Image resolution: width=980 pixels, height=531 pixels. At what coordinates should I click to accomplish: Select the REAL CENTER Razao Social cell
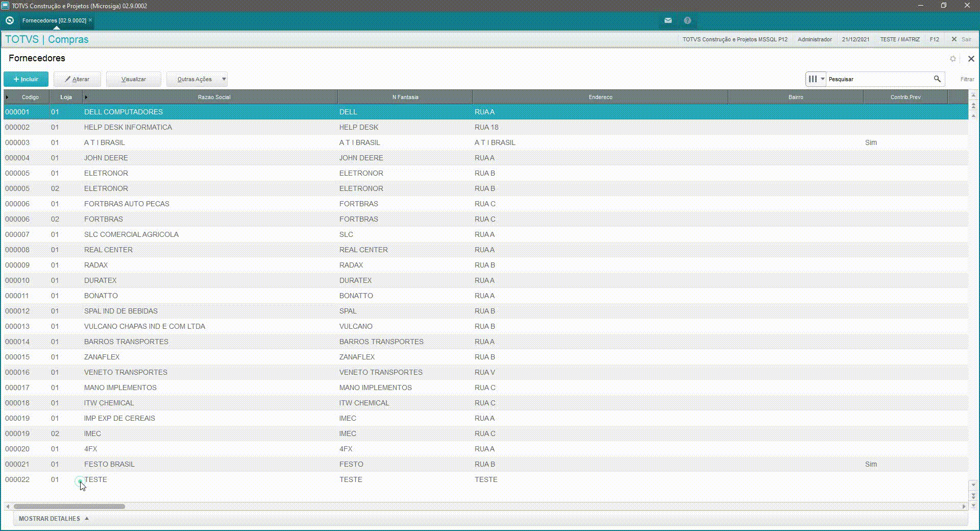(x=210, y=250)
